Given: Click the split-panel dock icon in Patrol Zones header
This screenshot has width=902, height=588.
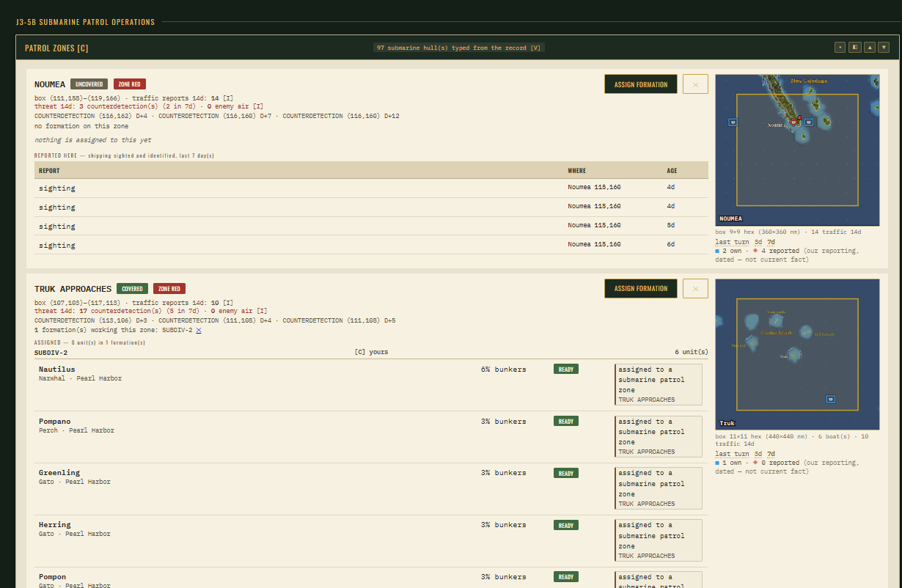Looking at the screenshot, I should pos(854,48).
